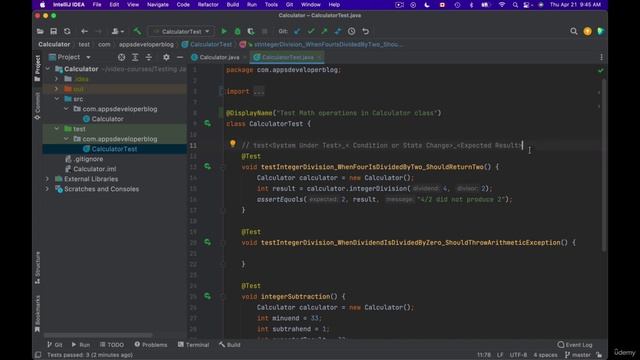Open the Navigate menu
Viewport: 640px width, 360px height.
[x=158, y=4]
